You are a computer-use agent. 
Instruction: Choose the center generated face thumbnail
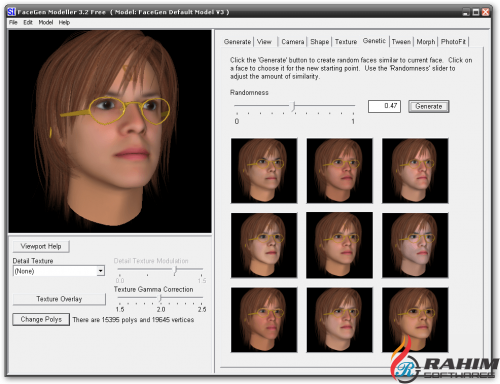click(x=339, y=245)
